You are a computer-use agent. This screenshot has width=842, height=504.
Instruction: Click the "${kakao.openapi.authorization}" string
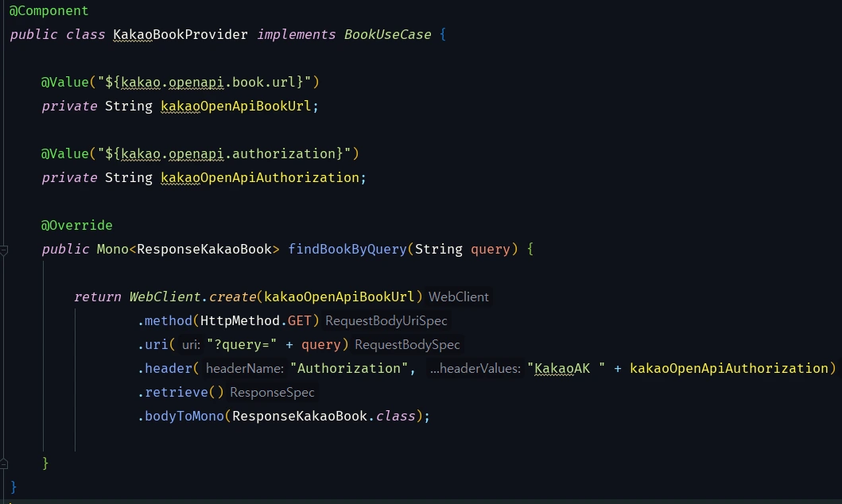click(224, 154)
